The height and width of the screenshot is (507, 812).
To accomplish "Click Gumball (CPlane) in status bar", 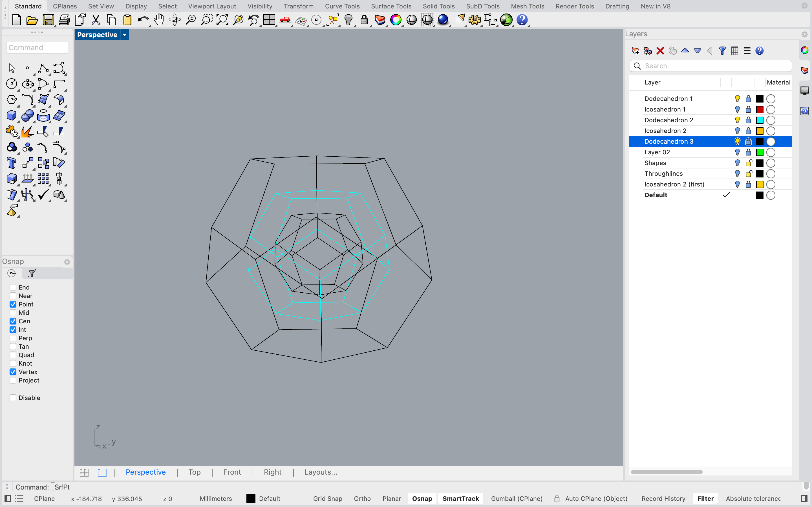I will pos(517,499).
